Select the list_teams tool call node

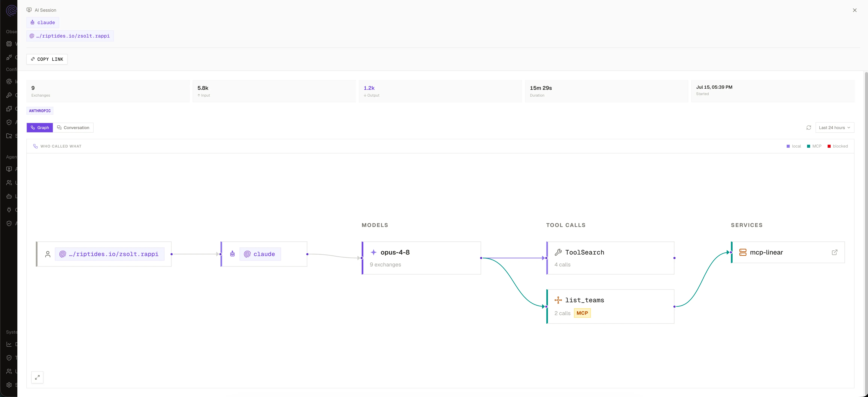coord(610,307)
